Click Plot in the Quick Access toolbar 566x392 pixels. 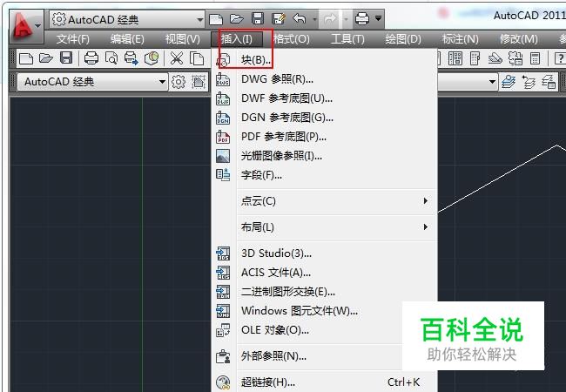coord(361,18)
